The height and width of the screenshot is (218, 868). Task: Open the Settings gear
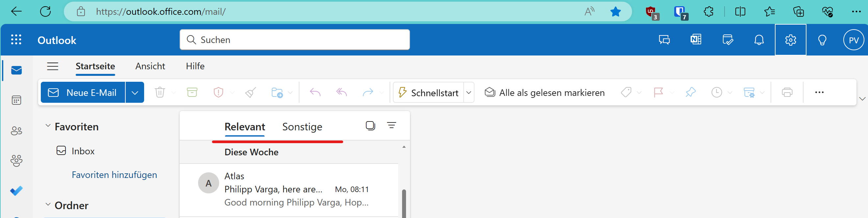click(790, 40)
